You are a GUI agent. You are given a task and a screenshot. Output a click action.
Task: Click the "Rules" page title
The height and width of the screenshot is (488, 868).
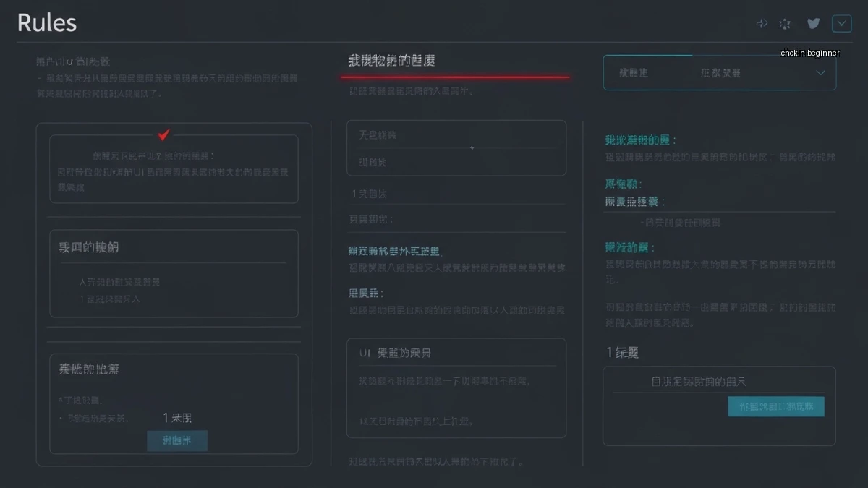tap(47, 22)
